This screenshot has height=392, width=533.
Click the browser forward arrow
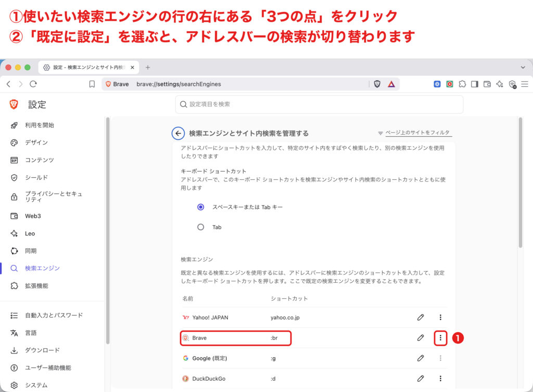(21, 84)
